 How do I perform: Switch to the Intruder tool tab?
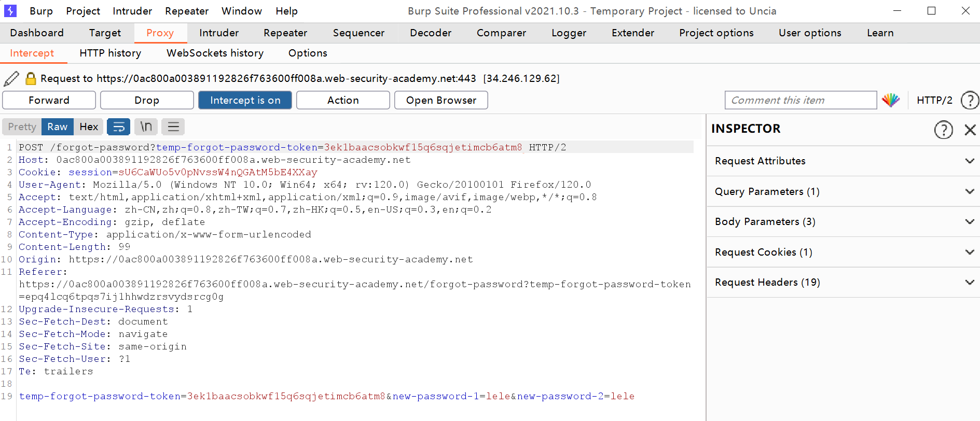point(219,33)
